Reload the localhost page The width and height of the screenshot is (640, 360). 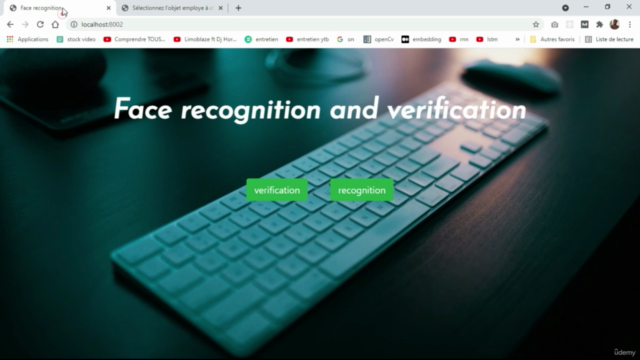pyautogui.click(x=40, y=24)
